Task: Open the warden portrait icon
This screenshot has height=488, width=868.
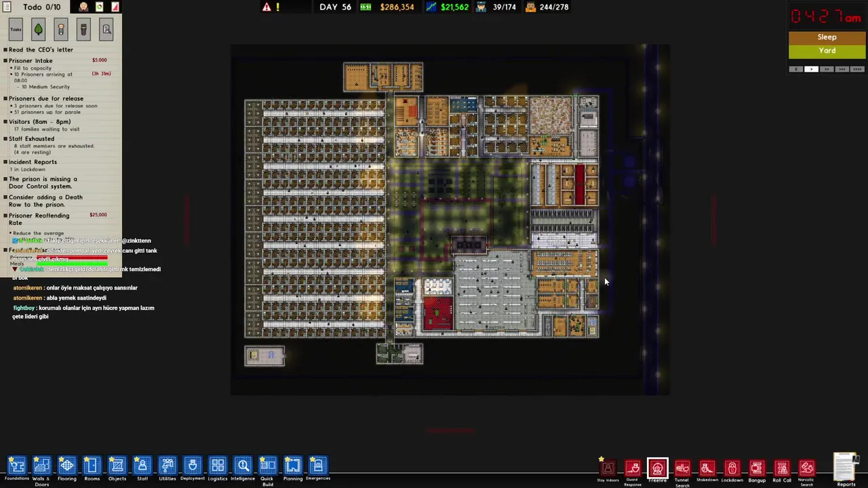Action: pyautogui.click(x=83, y=7)
